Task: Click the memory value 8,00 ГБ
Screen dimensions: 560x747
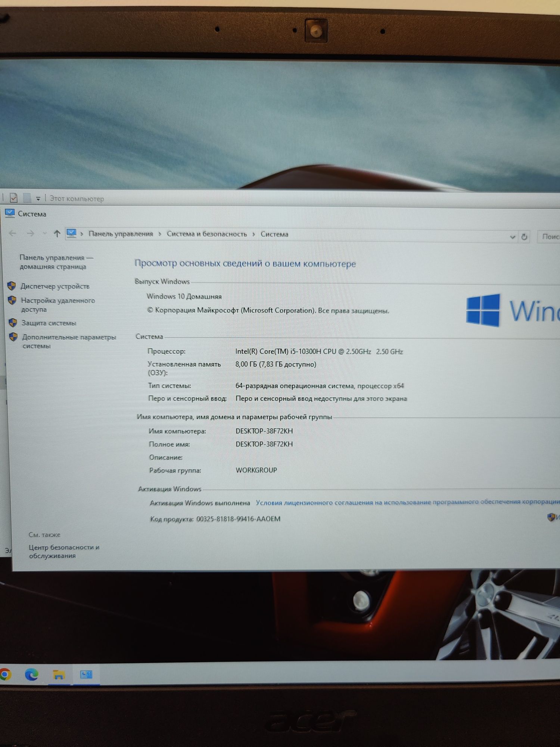Action: tap(276, 364)
